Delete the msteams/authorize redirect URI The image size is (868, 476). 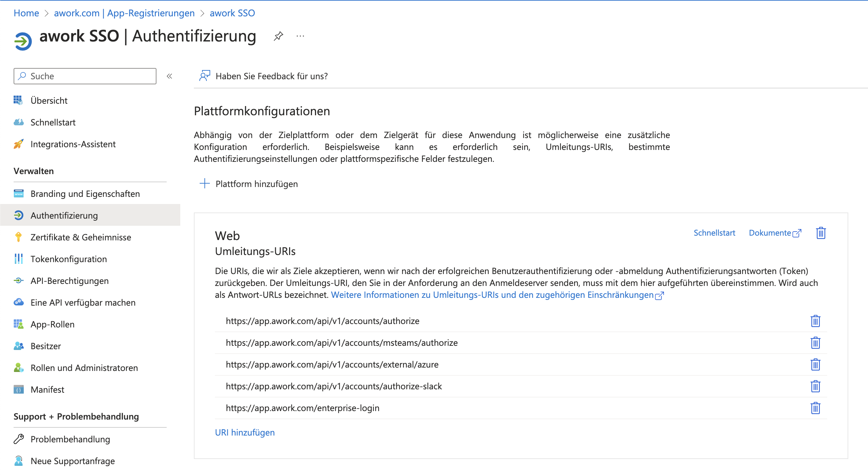pyautogui.click(x=815, y=343)
